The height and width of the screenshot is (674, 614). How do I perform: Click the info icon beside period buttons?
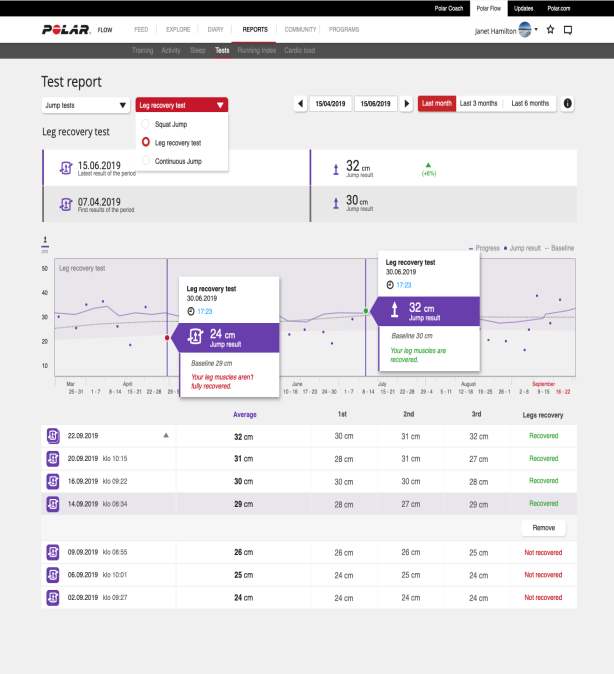[x=567, y=103]
